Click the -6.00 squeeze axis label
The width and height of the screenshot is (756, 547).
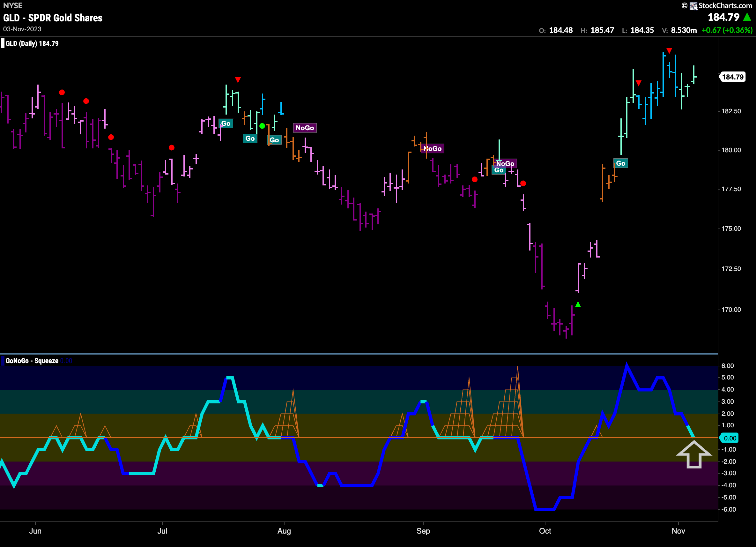[x=729, y=509]
